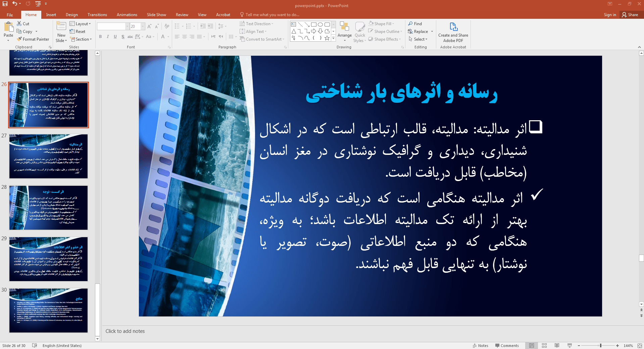This screenshot has width=644, height=349.
Task: Switch to the Animations tab
Action: click(x=127, y=15)
